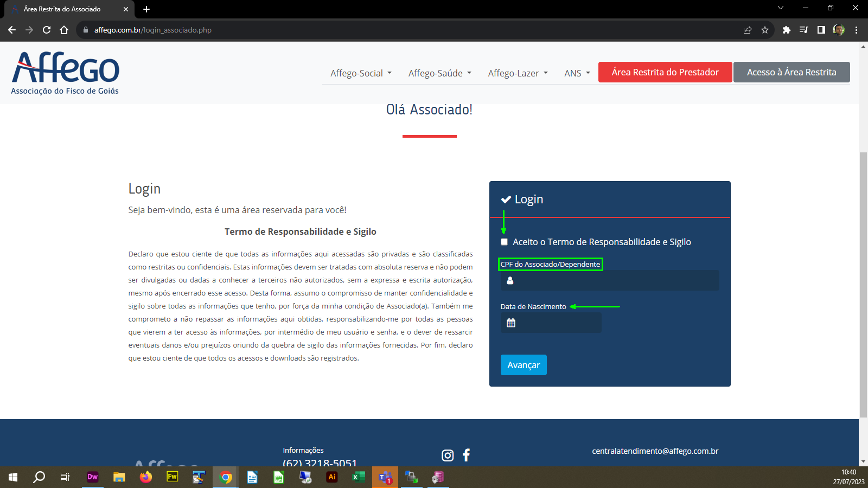Expand the ANS navigation dropdown

point(576,73)
